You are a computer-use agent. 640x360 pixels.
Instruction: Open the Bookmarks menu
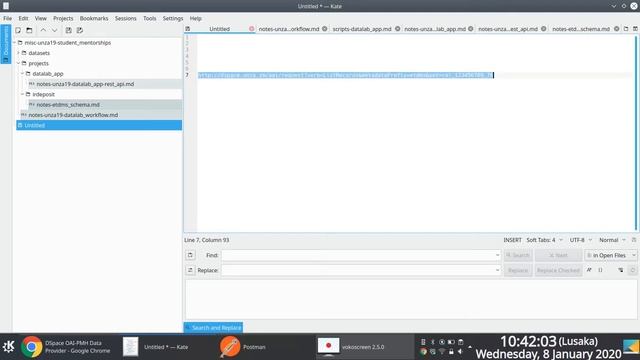[94, 18]
